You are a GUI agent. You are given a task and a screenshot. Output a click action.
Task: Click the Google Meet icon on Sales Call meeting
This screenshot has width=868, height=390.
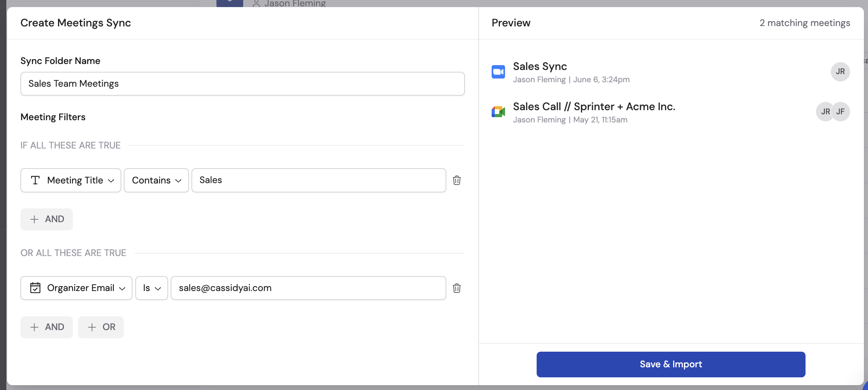[x=498, y=112]
